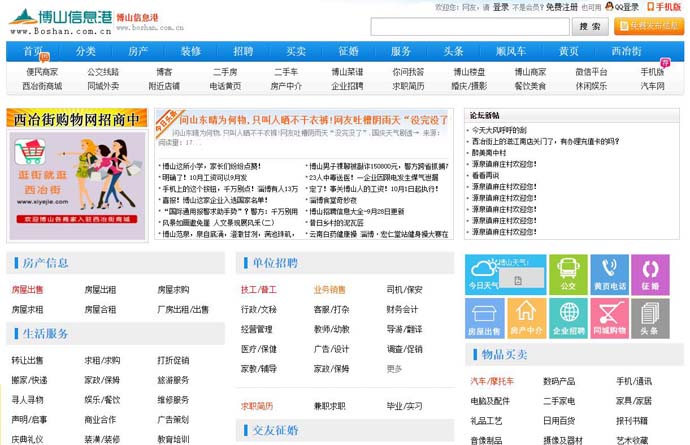Click the orange 免费发布信息 button
The height and width of the screenshot is (445, 690).
point(649,26)
